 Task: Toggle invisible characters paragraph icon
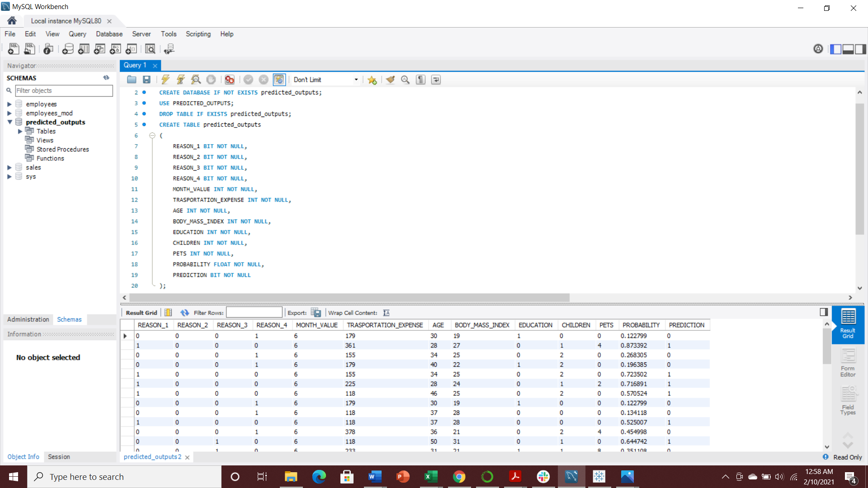420,80
